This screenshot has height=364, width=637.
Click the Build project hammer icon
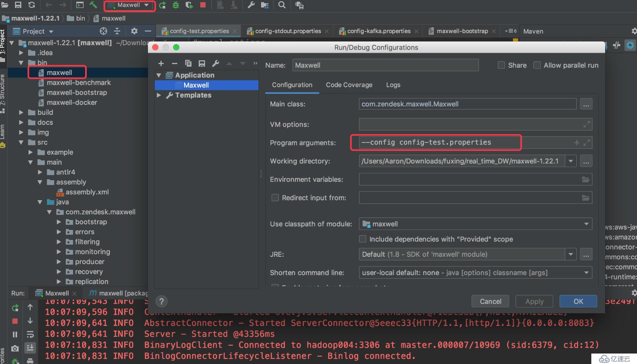tap(93, 5)
